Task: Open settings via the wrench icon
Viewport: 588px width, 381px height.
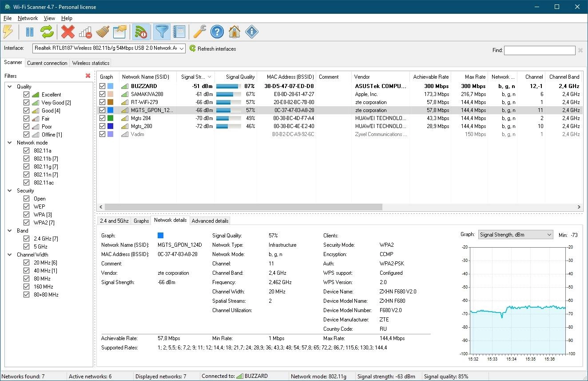Action: (200, 32)
